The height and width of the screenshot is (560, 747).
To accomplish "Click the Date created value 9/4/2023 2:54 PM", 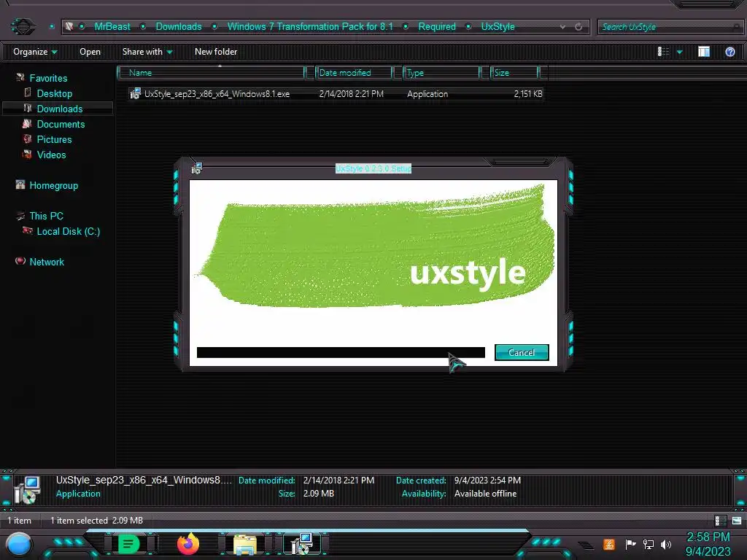I will pyautogui.click(x=487, y=480).
